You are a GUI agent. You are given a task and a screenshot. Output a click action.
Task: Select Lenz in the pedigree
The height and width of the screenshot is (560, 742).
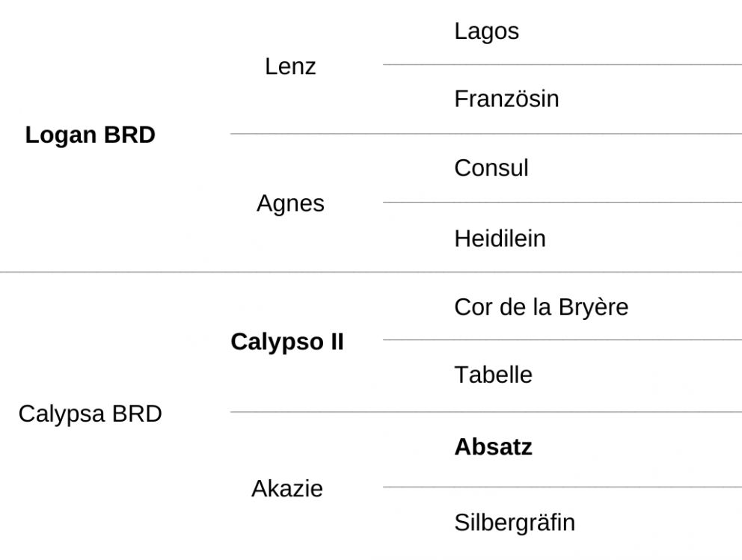pyautogui.click(x=290, y=67)
